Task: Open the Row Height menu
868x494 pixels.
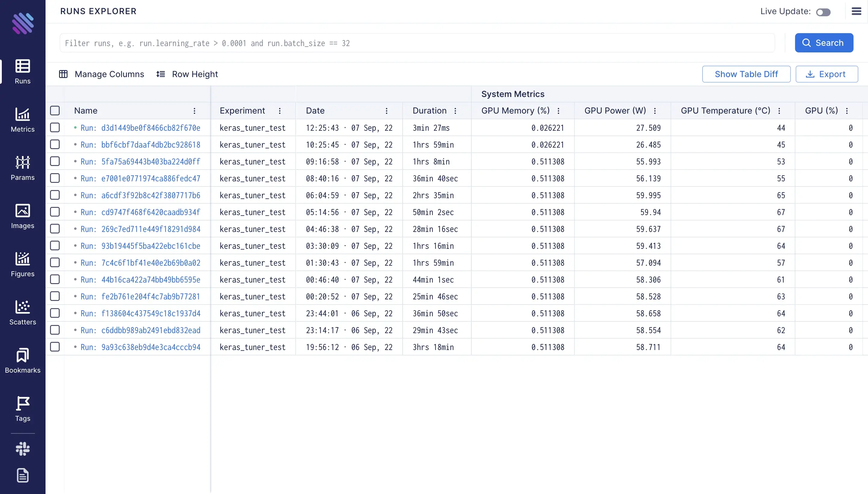Action: [187, 74]
